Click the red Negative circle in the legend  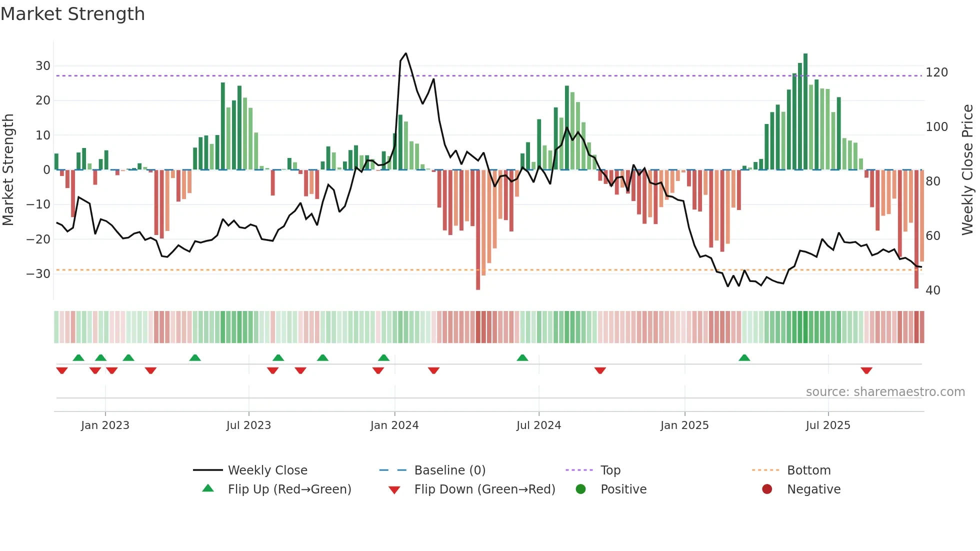(x=767, y=489)
